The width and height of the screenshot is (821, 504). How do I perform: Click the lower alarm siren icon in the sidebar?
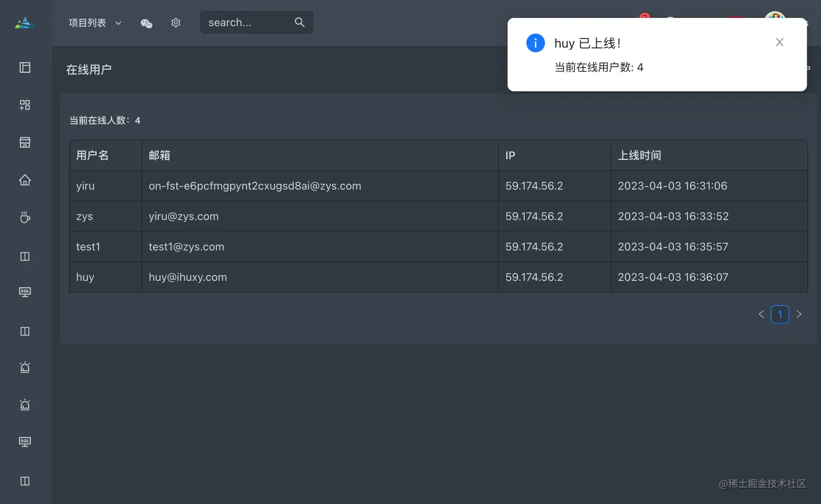(25, 405)
